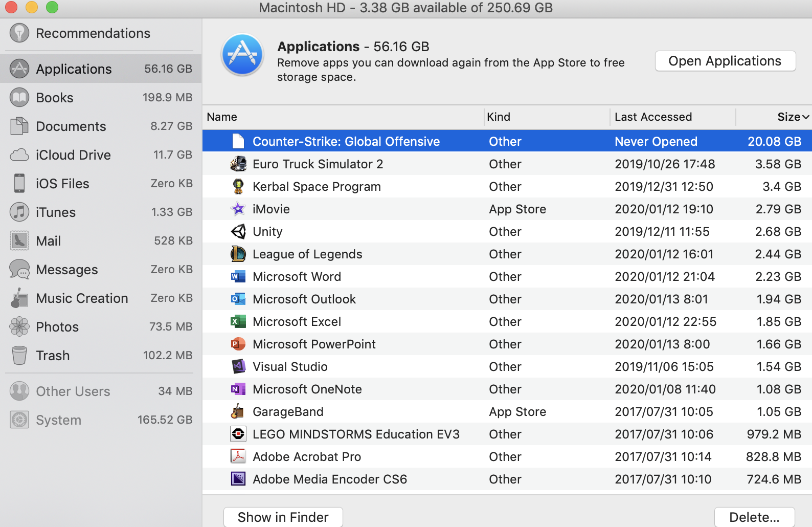Select the Adobe Acrobat Pro name

pyautogui.click(x=307, y=456)
